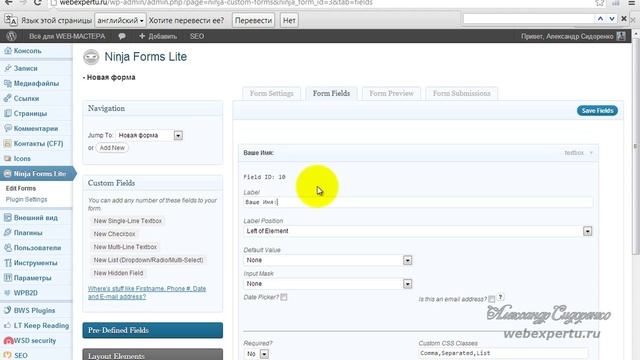Open the Input Mask dropdown
Viewport: 640px width, 360px height.
coord(328,284)
